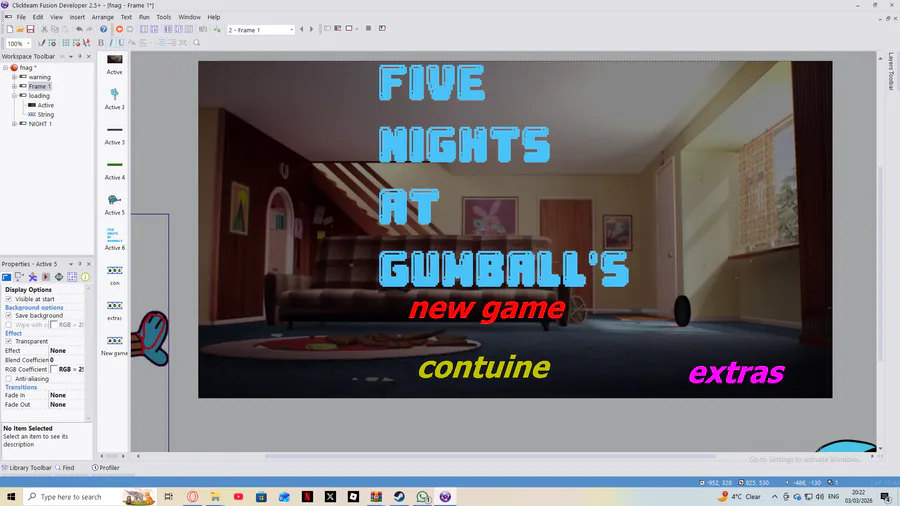This screenshot has width=900, height=506.
Task: Select Active 5 object in object bar
Action: (x=114, y=204)
